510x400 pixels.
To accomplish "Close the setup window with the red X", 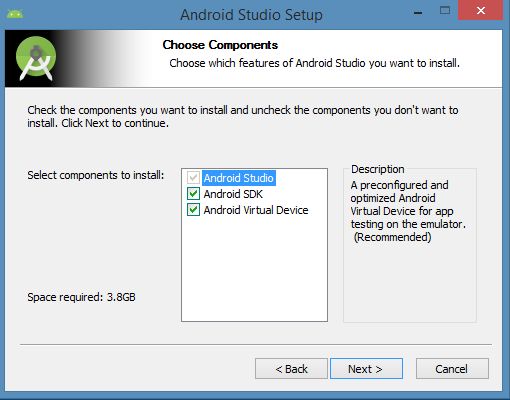I will coord(480,10).
